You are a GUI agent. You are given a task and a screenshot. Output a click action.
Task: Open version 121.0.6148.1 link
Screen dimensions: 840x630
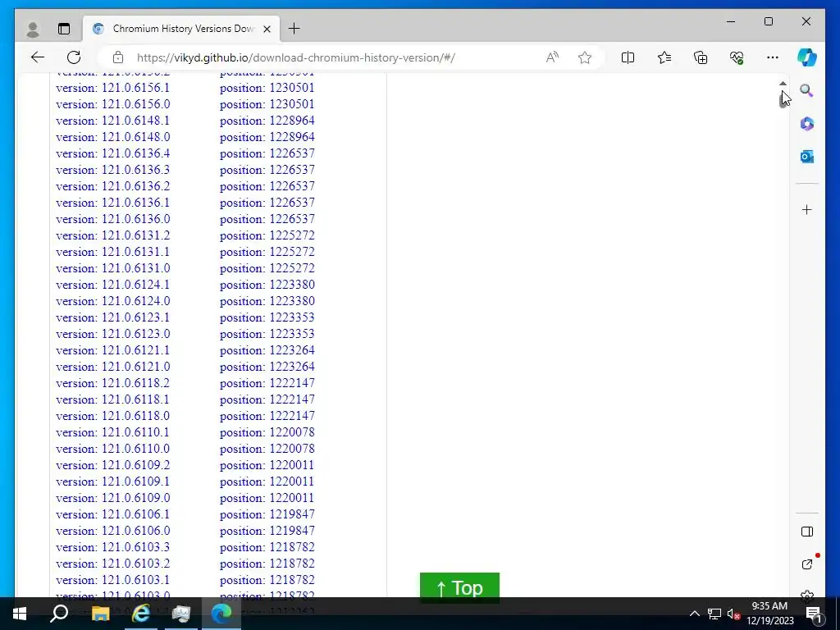coord(112,121)
